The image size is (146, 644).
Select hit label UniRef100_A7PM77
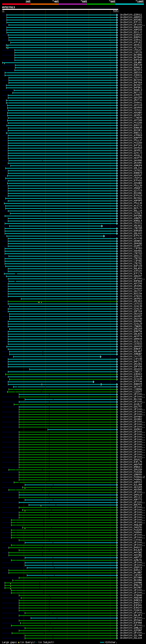[131, 95]
